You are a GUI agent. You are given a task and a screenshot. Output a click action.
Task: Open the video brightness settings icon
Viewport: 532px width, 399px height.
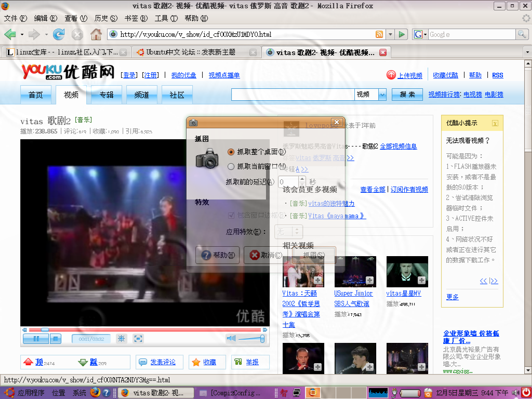click(122, 339)
